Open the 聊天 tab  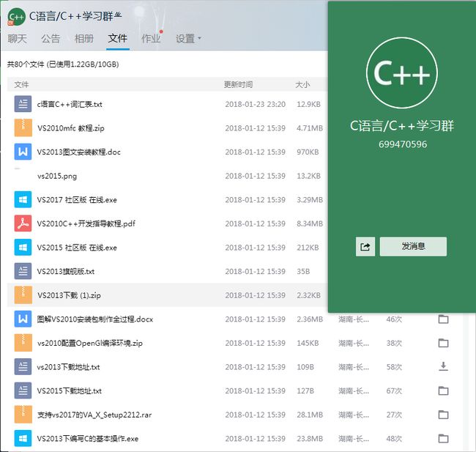(x=18, y=39)
